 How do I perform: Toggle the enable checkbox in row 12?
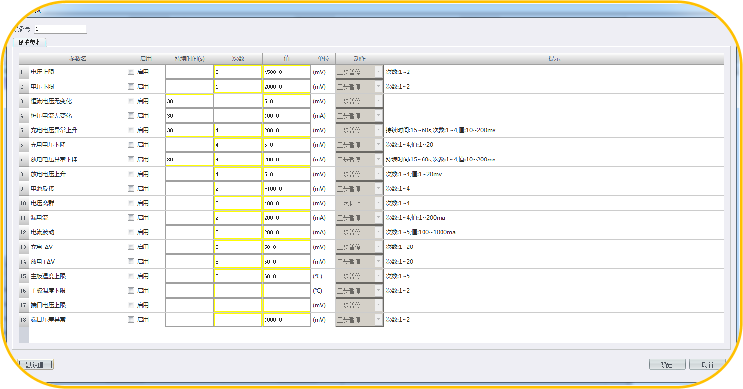tap(131, 232)
